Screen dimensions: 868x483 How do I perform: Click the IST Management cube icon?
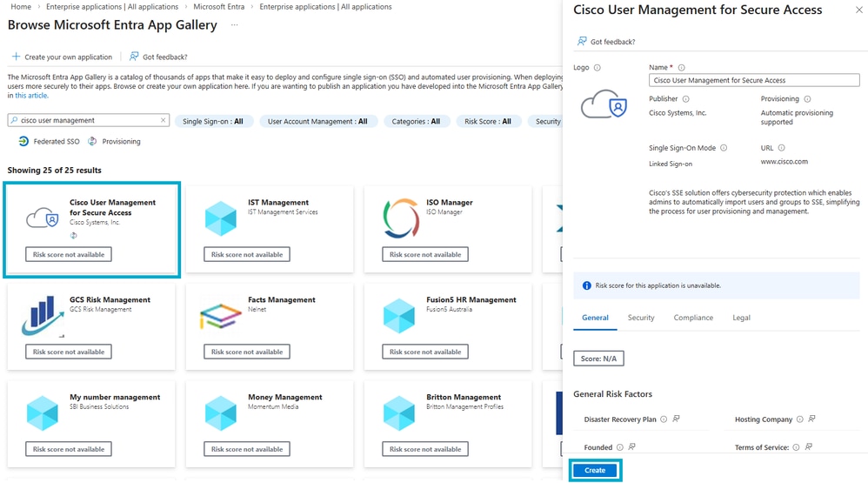(221, 218)
